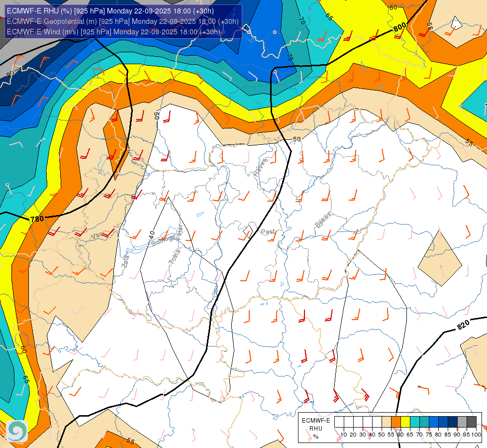Click the 800 geopotential contour label
Viewport: 487px width, 448px height.
tap(400, 27)
